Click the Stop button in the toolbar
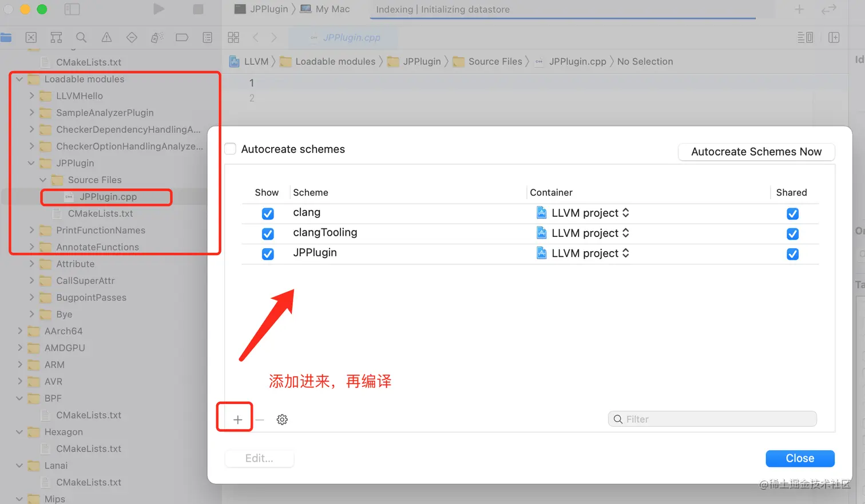 198,9
